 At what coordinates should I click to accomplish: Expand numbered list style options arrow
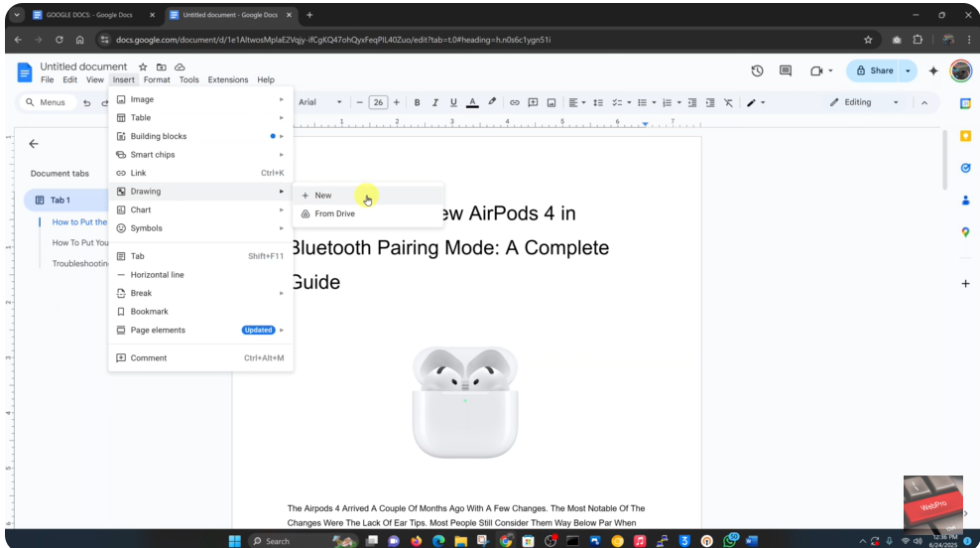click(678, 102)
